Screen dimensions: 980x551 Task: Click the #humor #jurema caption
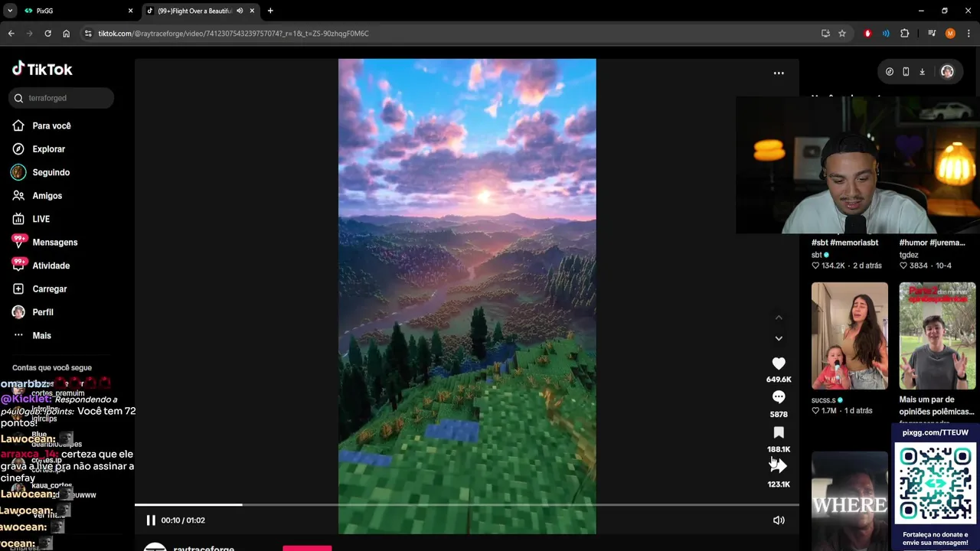(x=932, y=243)
